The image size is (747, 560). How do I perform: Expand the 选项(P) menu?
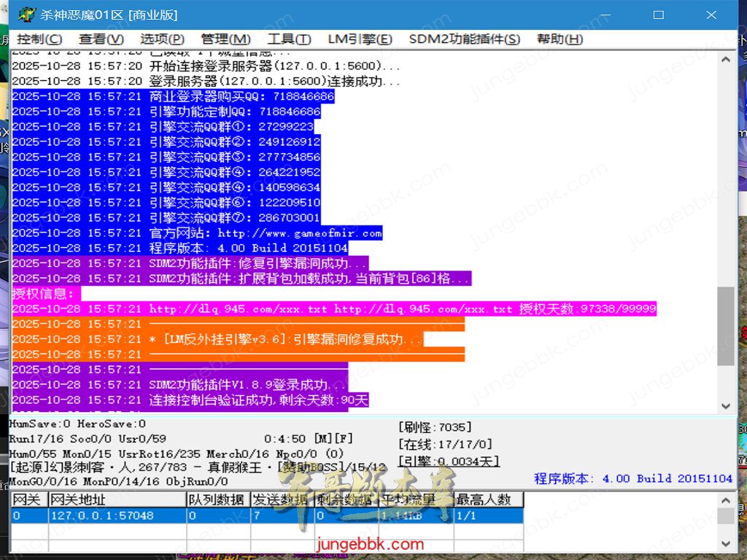pos(162,39)
